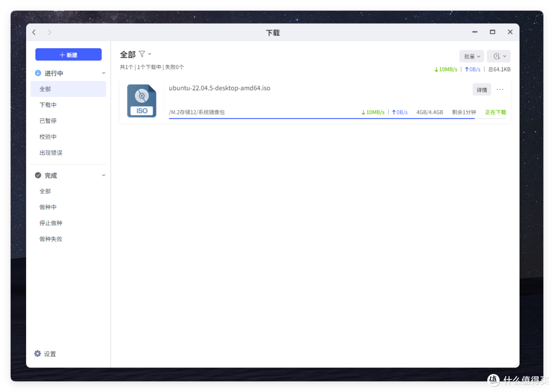Create a new task with the 新建 button

click(68, 54)
